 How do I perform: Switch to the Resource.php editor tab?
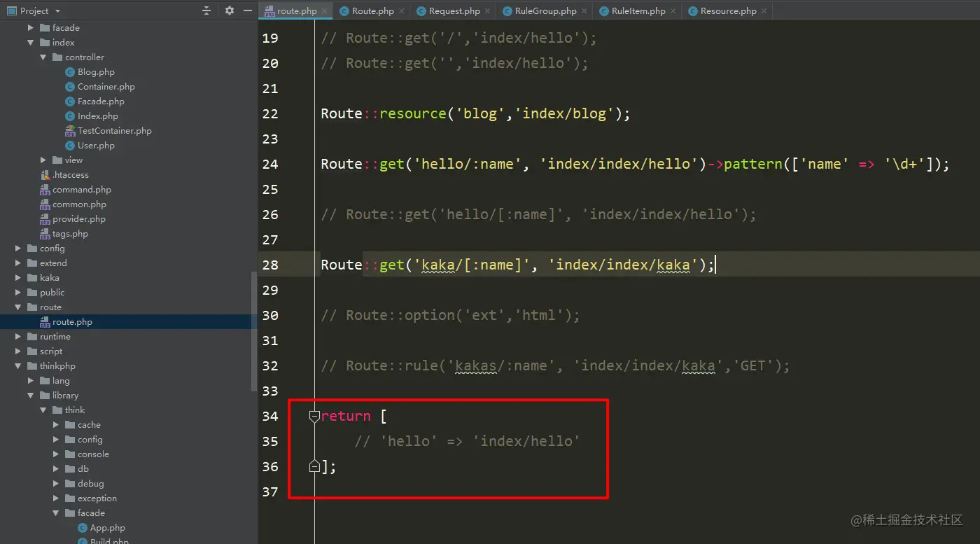728,11
